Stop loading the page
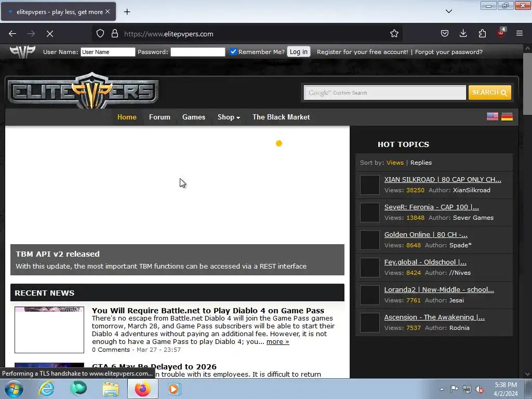Screen dimensions: 532x399 (49, 34)
